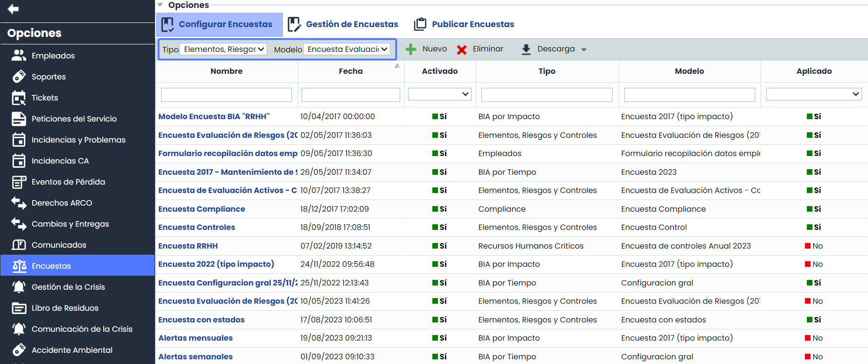Click the red X Eliminar icon
Screen dimensions: 868x364
click(x=462, y=50)
